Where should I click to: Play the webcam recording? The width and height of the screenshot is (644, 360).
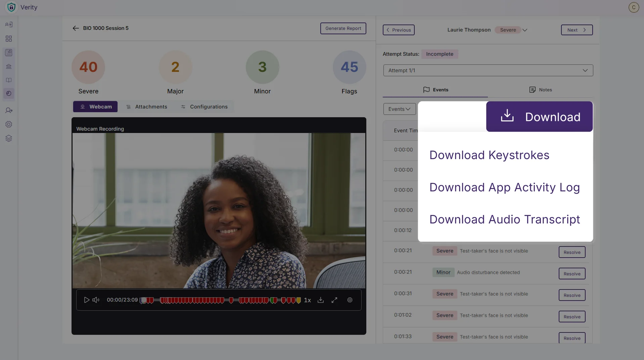86,300
